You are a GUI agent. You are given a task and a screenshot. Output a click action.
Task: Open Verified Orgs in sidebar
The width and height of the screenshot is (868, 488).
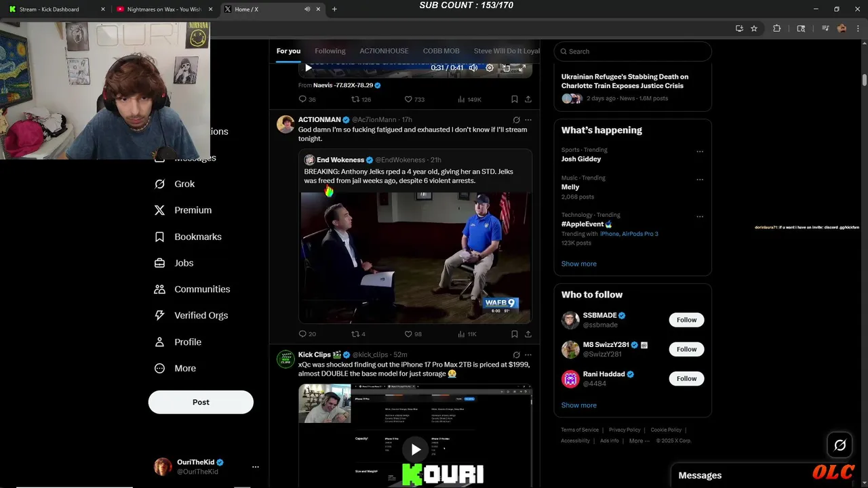pyautogui.click(x=191, y=315)
